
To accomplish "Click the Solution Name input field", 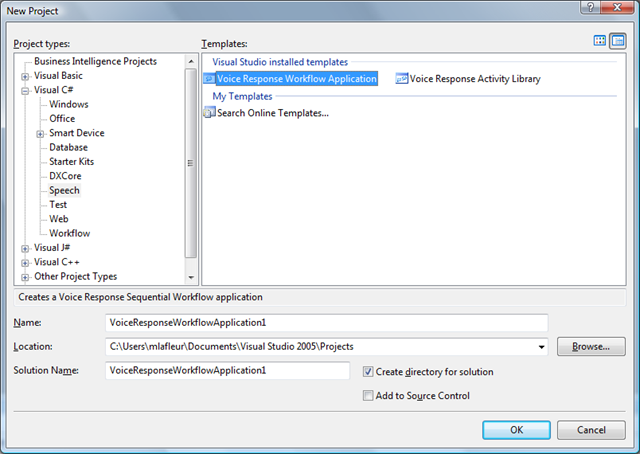I will click(227, 371).
